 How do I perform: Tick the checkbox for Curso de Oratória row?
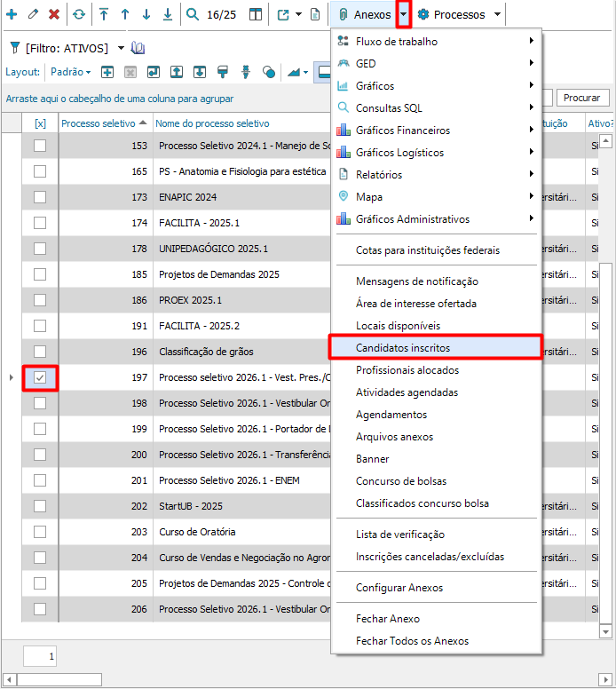(x=40, y=532)
